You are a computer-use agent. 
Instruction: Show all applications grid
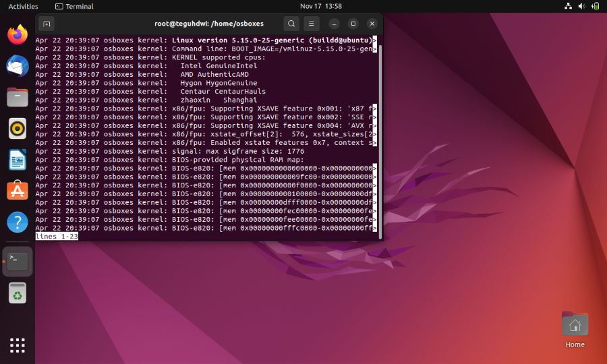tap(18, 345)
